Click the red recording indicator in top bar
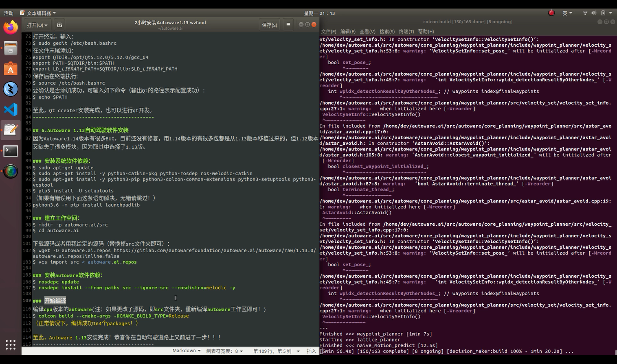This screenshot has height=364, width=617. point(551,13)
